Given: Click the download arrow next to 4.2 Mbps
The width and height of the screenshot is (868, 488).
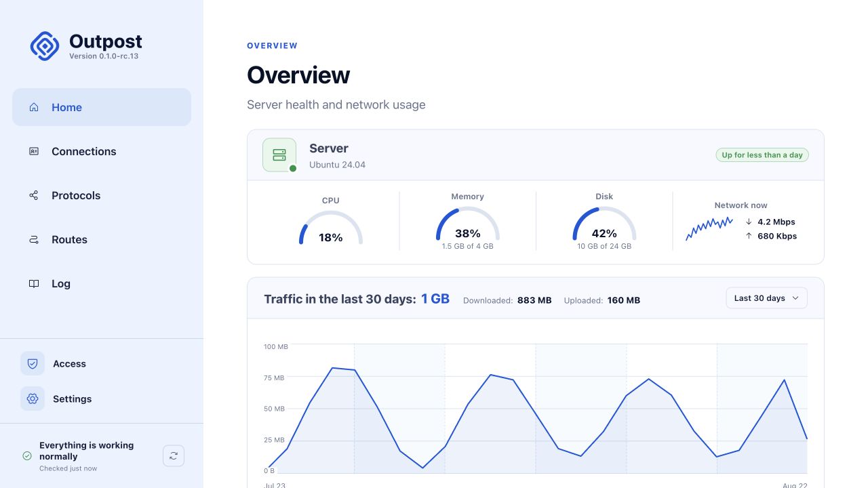Looking at the screenshot, I should [749, 222].
